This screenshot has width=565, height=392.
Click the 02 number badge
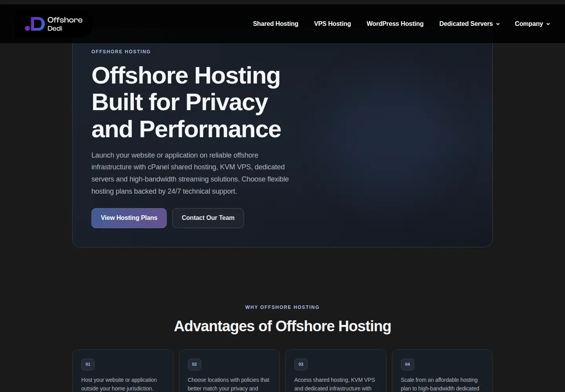[x=195, y=364]
